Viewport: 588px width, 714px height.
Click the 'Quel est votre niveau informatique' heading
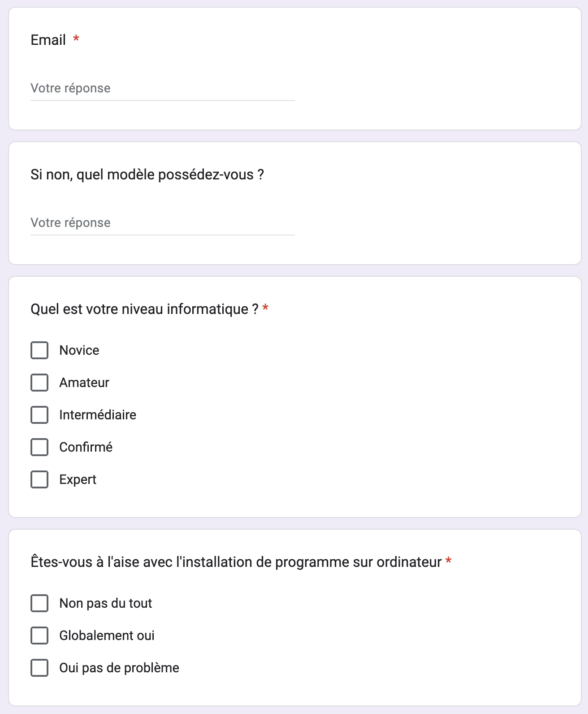click(x=144, y=309)
